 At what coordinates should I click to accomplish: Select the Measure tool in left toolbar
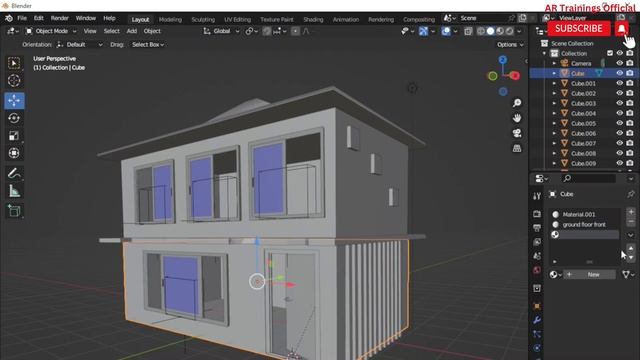point(14,191)
